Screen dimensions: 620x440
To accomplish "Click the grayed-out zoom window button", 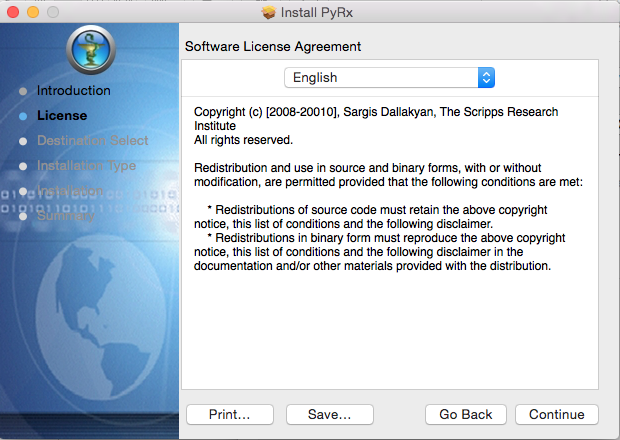I will [53, 12].
